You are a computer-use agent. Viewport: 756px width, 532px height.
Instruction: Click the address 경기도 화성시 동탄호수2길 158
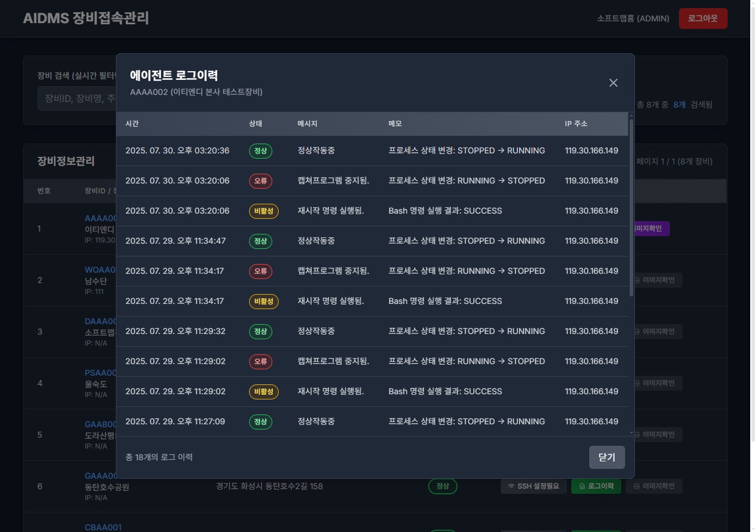click(269, 486)
